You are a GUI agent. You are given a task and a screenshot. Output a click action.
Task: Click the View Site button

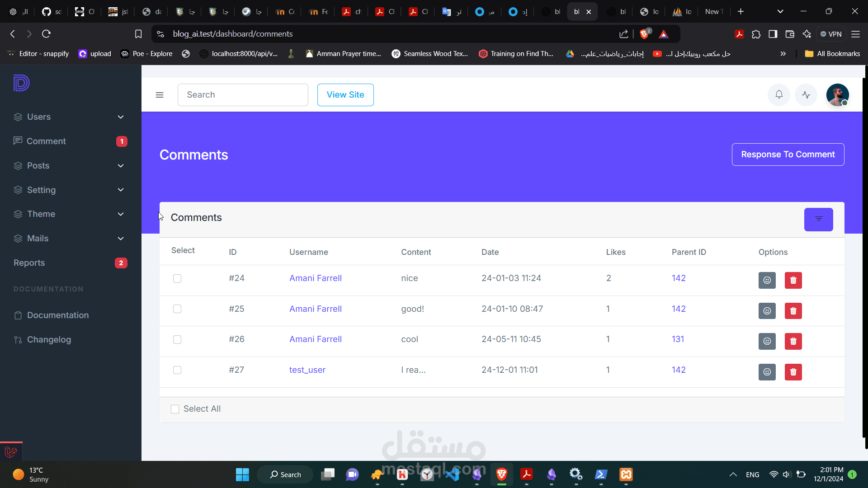point(345,95)
